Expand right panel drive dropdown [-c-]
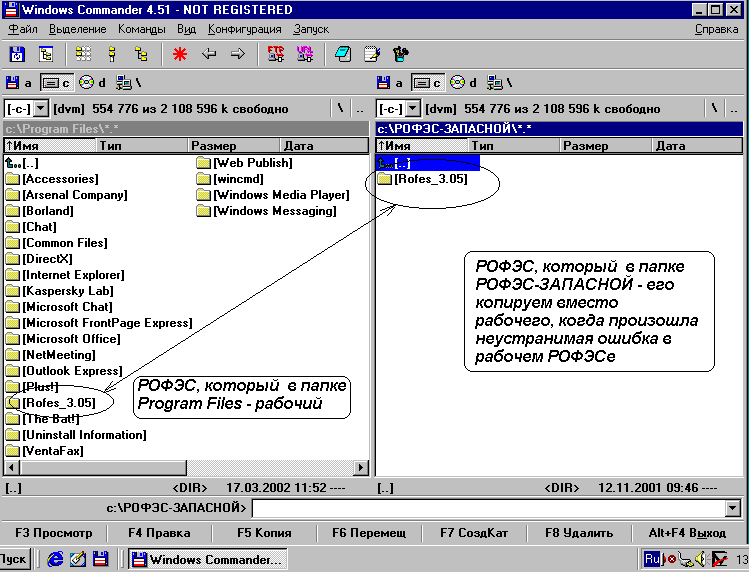This screenshot has width=749, height=572. [413, 108]
